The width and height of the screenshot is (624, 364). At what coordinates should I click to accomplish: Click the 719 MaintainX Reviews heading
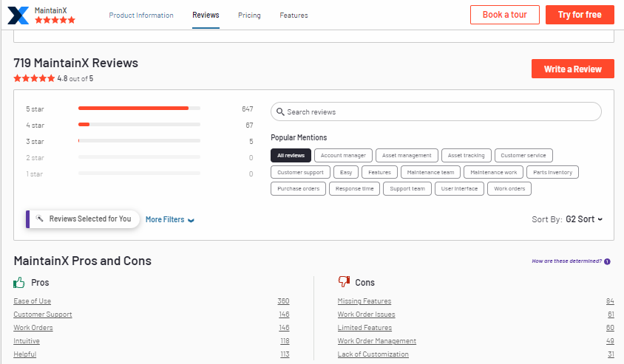[x=76, y=63]
